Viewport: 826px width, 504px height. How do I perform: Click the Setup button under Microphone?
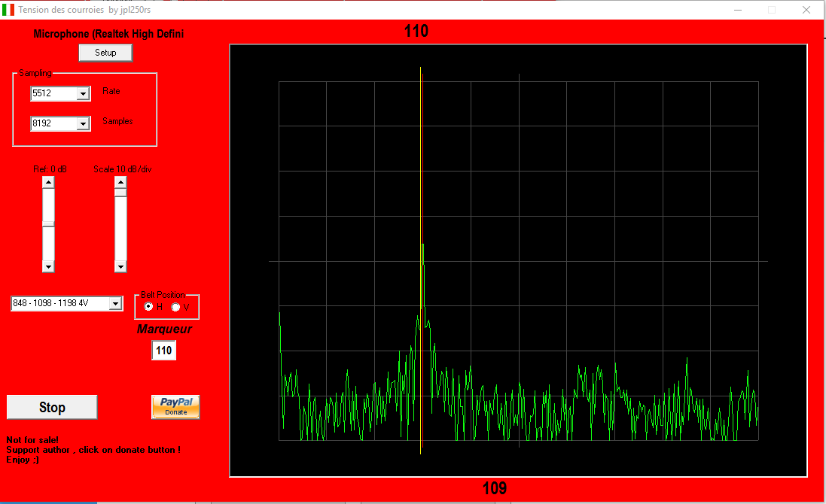(x=105, y=53)
